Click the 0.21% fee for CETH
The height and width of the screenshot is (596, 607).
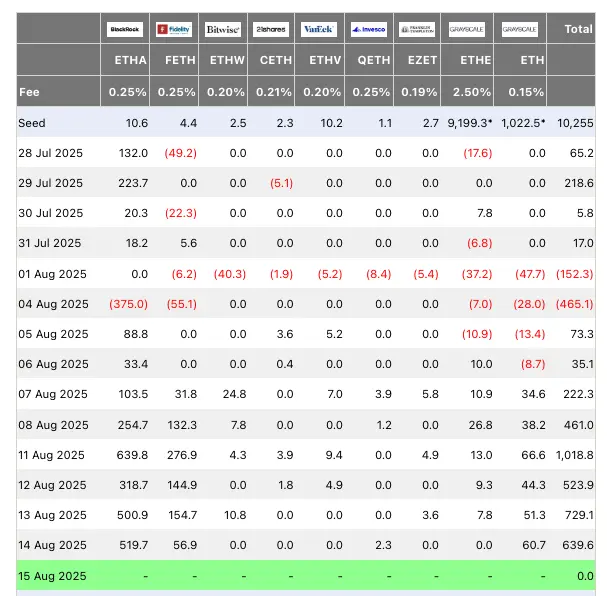(274, 92)
